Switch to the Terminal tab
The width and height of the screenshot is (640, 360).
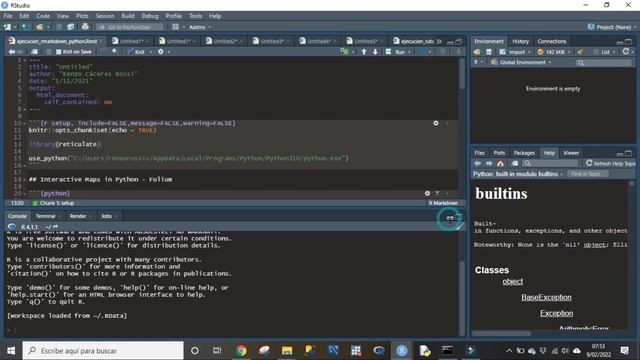pos(45,216)
